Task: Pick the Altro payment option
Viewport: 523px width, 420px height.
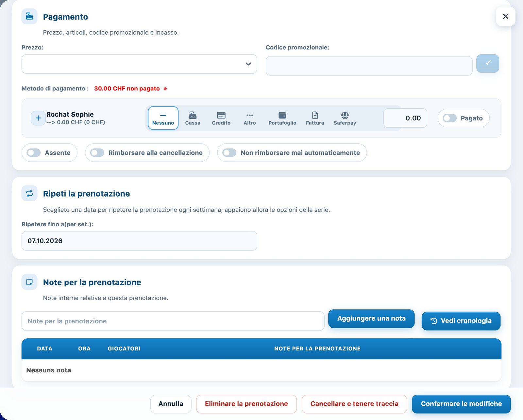Action: 250,118
